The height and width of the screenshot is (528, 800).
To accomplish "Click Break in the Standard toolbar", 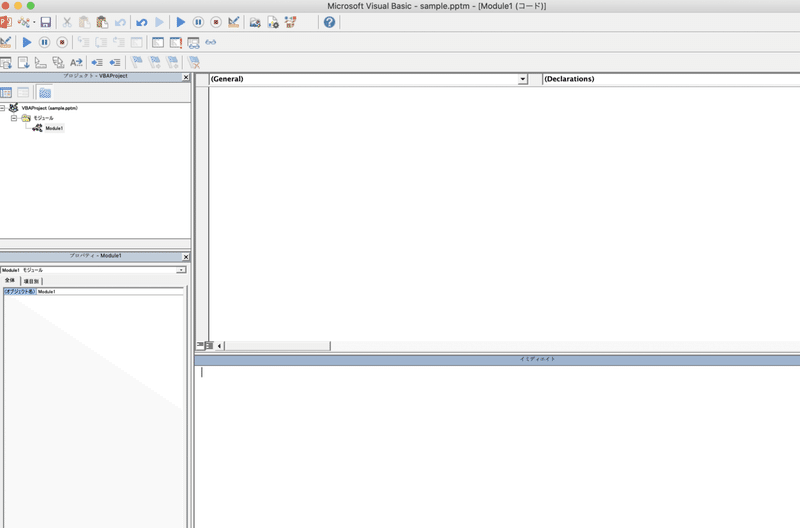I will click(198, 22).
